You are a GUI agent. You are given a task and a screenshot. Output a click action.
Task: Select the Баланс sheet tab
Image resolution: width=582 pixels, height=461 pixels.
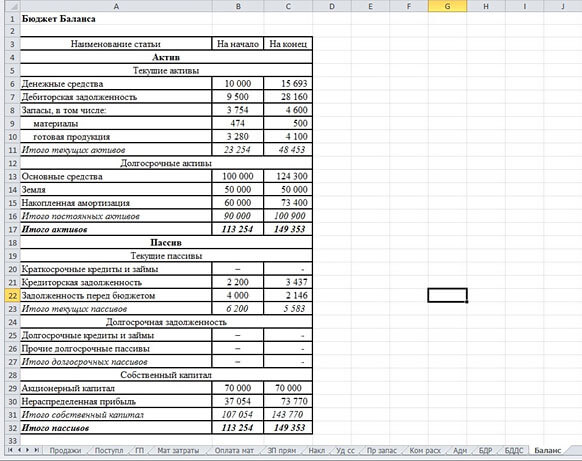pos(547,450)
